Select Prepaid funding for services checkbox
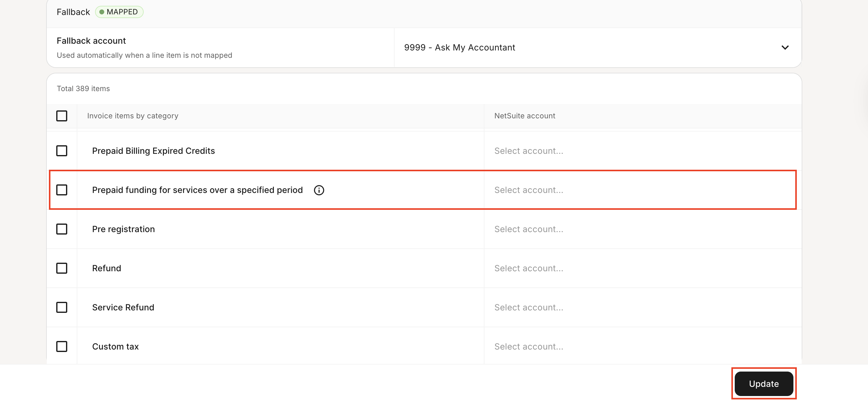This screenshot has height=400, width=868. [62, 190]
